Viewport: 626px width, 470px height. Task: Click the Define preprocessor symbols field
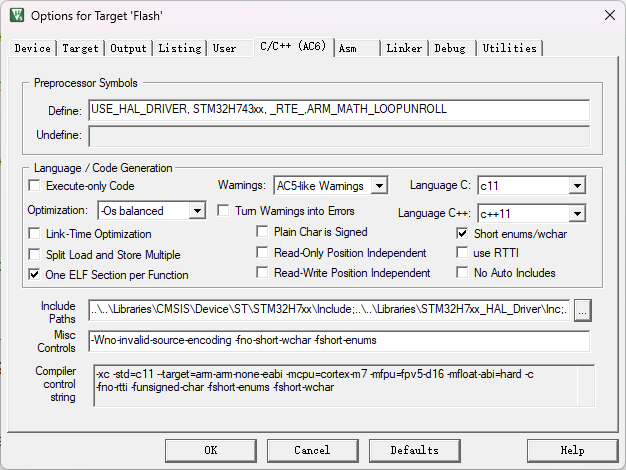pos(338,110)
